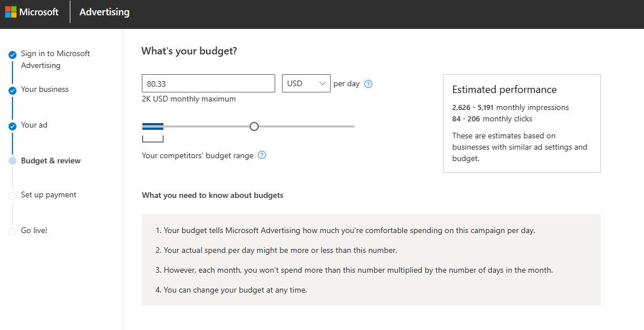Switch to the Your ad step label
Screen dimensions: 644x330
coord(34,125)
